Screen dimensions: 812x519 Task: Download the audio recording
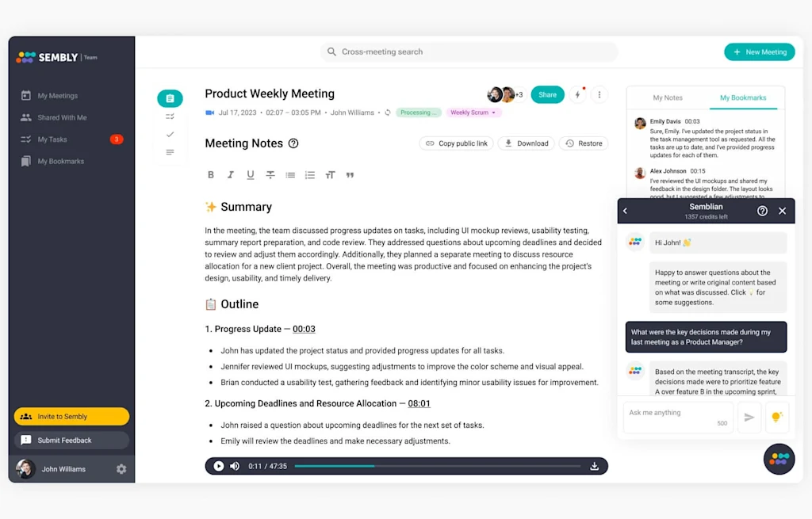pyautogui.click(x=595, y=466)
